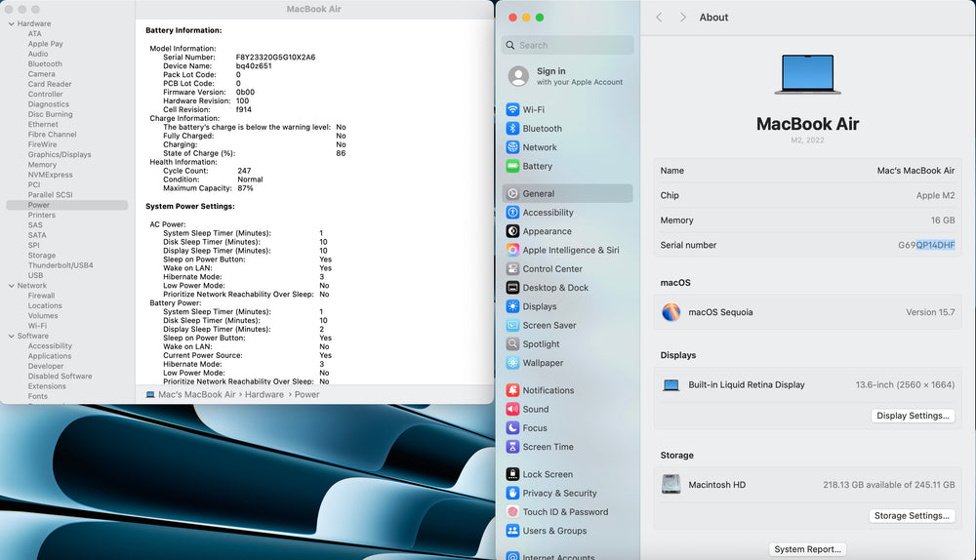Image resolution: width=976 pixels, height=560 pixels.
Task: Click the Search field in System Settings
Action: 567,46
